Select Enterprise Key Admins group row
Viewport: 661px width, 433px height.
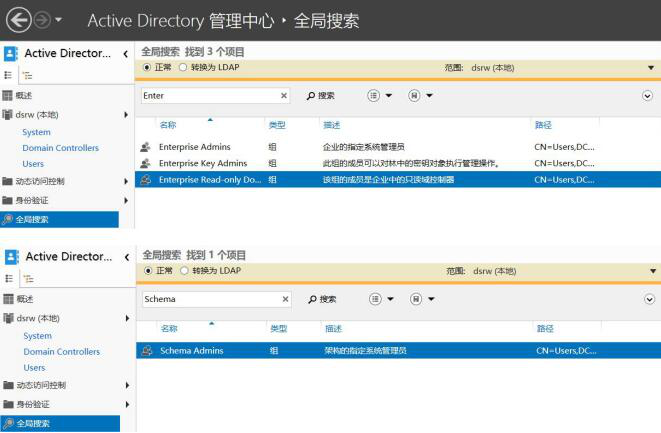(398, 163)
